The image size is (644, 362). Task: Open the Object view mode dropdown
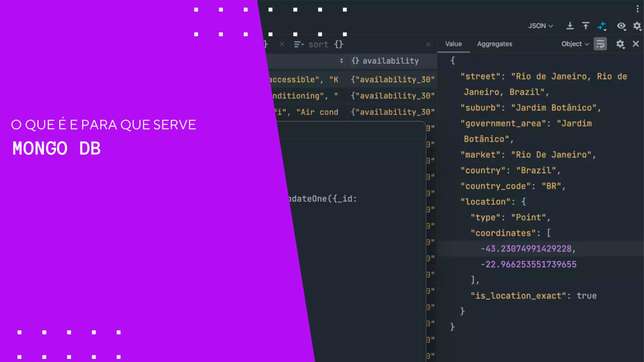[x=575, y=44]
